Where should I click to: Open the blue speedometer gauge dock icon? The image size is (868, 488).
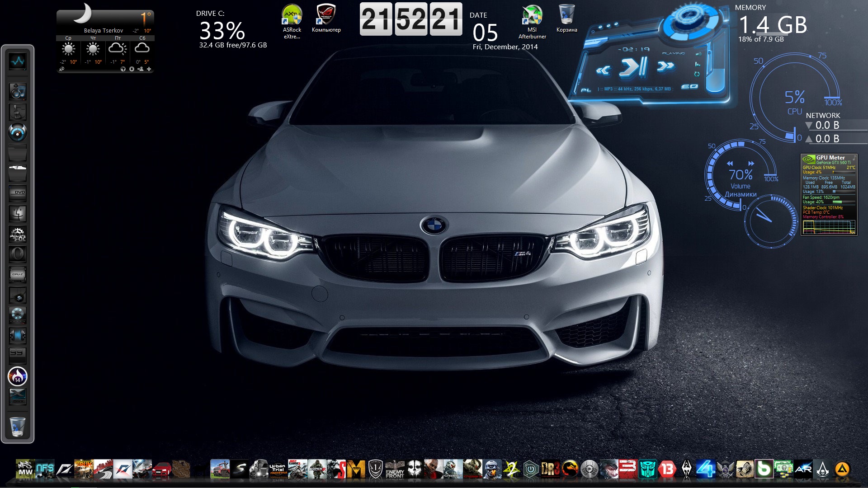(18, 132)
